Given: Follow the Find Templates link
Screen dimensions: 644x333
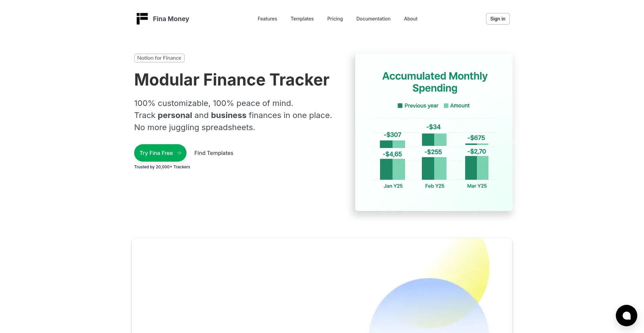Looking at the screenshot, I should pos(214,153).
